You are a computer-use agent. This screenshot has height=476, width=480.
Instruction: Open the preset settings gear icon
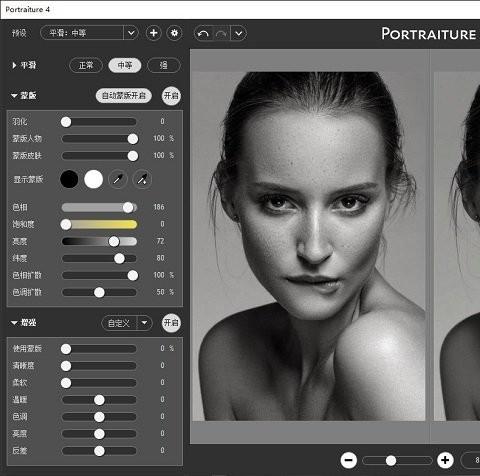click(174, 33)
